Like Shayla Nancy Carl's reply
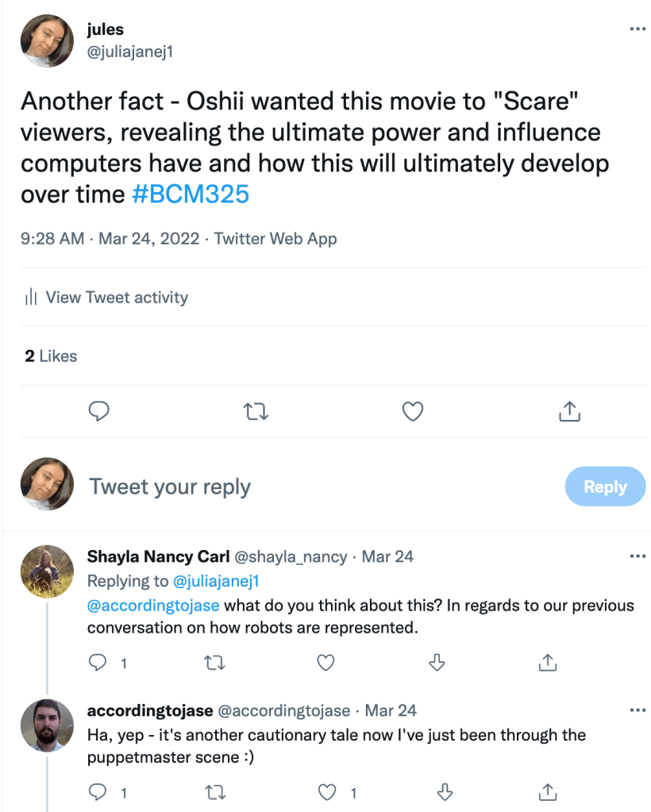 coord(325,662)
